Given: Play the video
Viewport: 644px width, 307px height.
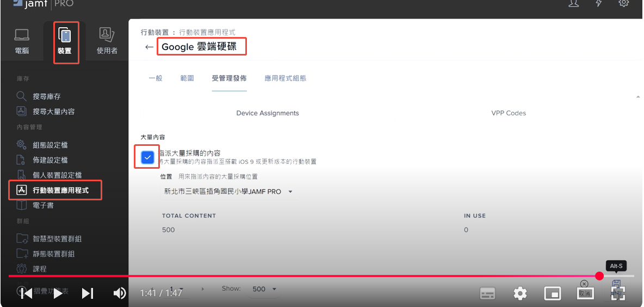Looking at the screenshot, I should click(x=57, y=294).
